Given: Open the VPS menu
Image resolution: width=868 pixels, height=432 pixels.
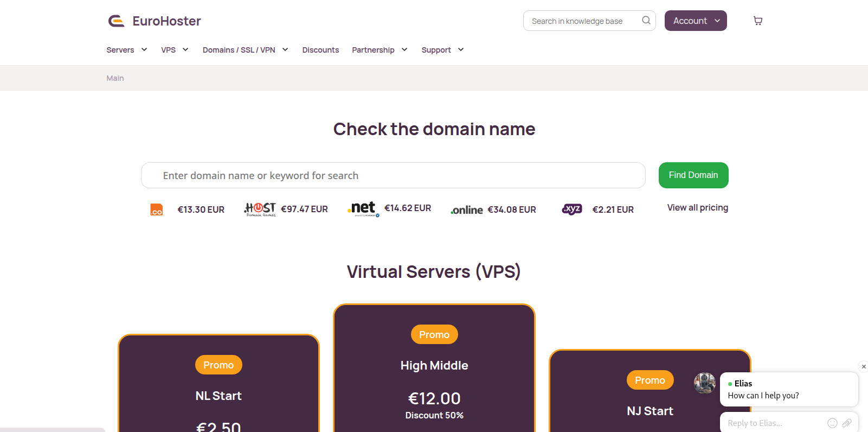Looking at the screenshot, I should (x=174, y=50).
